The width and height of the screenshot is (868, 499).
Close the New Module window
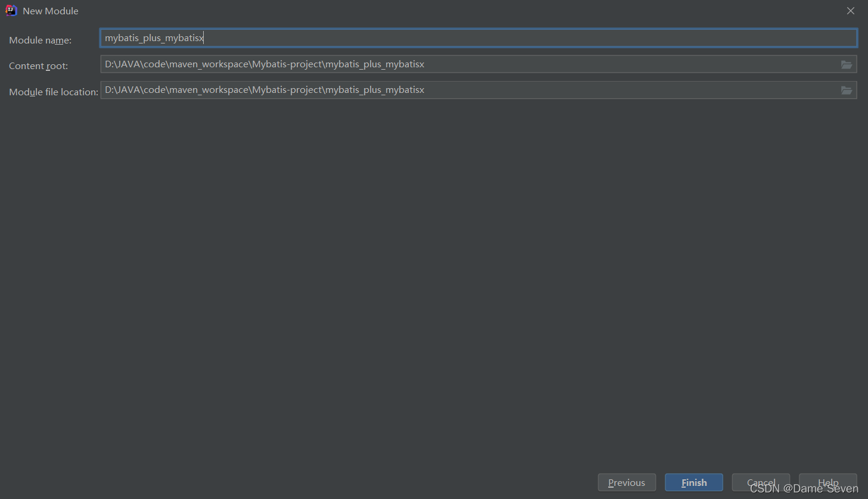[851, 11]
